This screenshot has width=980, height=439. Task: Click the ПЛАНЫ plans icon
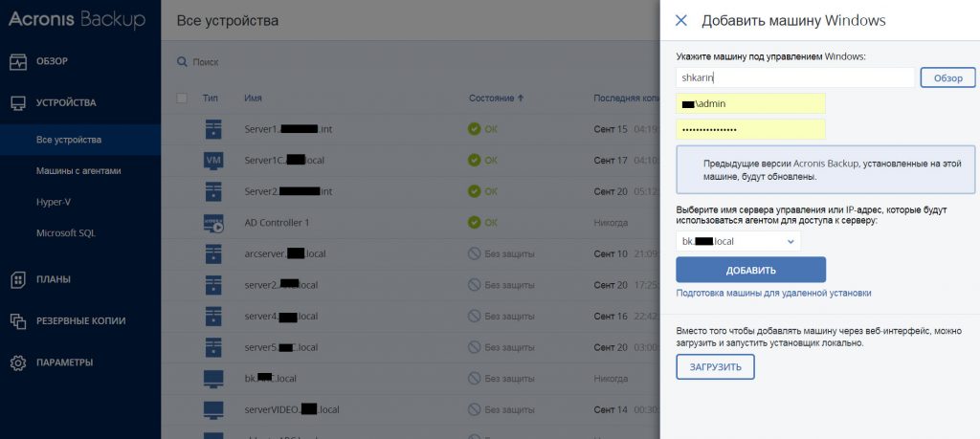click(18, 280)
